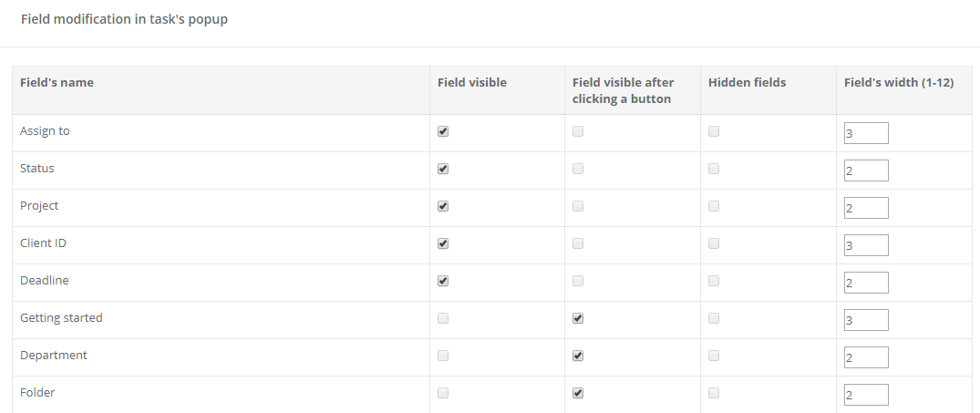Toggle Field visible checkbox for Project

tap(443, 206)
